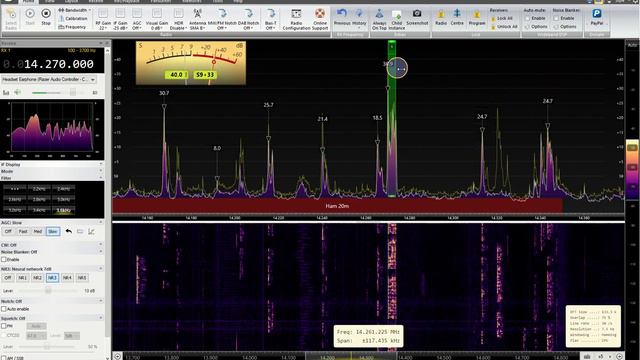The height and width of the screenshot is (360, 640).
Task: Open a Child Instance
Action: 397,19
